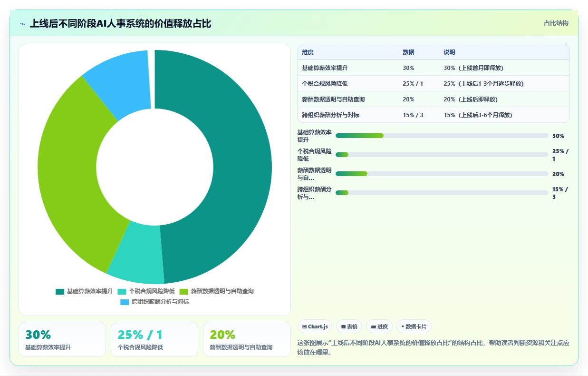Open the 20% 薪酬数据透明与自助查询 data card

pyautogui.click(x=247, y=339)
